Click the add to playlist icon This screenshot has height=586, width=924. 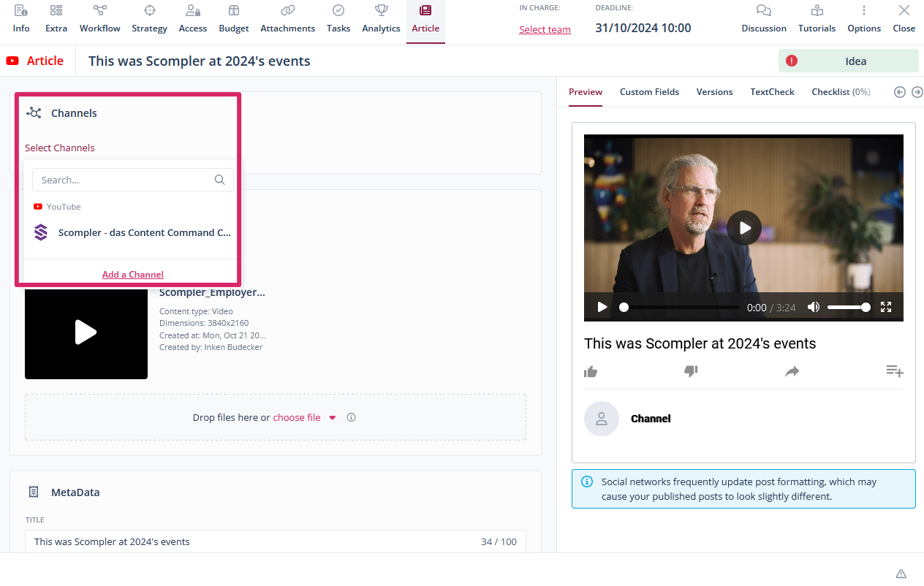point(895,371)
